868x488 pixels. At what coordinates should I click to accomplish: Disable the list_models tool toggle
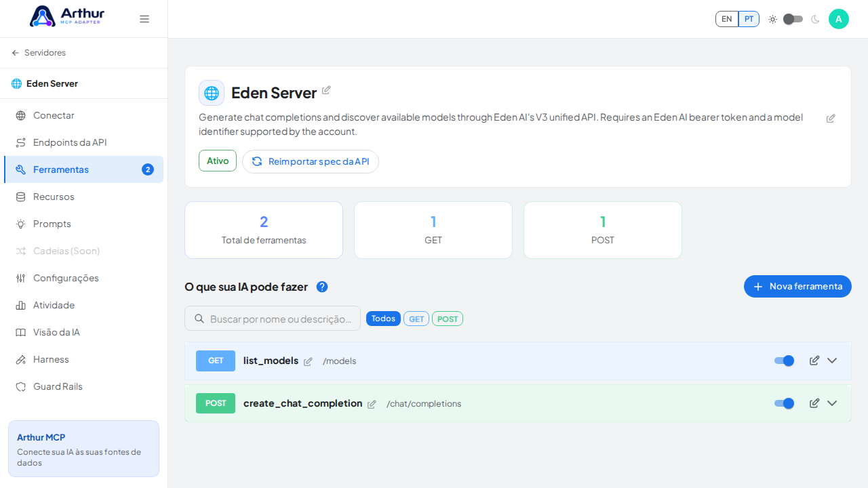tap(784, 361)
